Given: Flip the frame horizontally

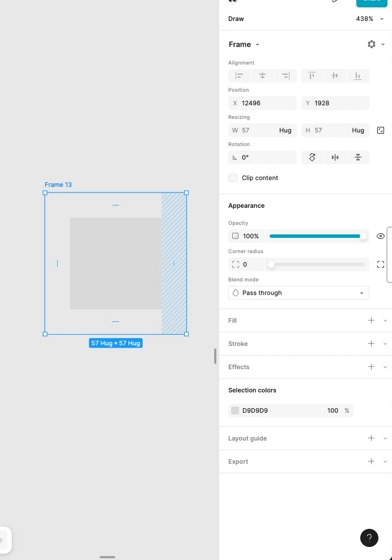Looking at the screenshot, I should tap(335, 157).
